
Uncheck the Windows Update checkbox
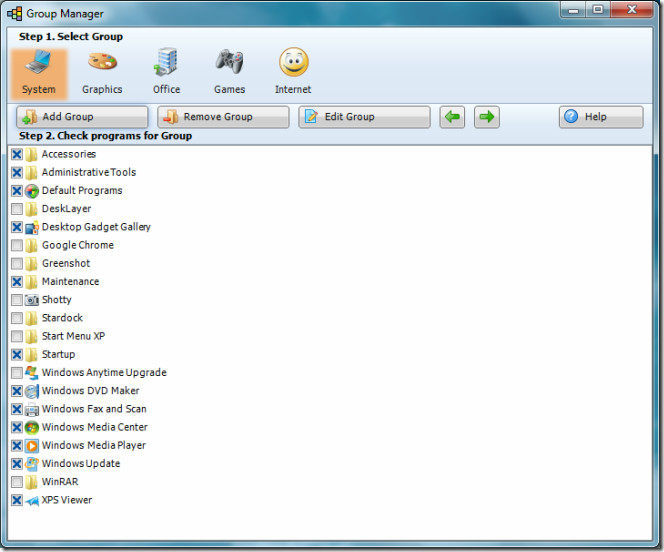coord(17,464)
